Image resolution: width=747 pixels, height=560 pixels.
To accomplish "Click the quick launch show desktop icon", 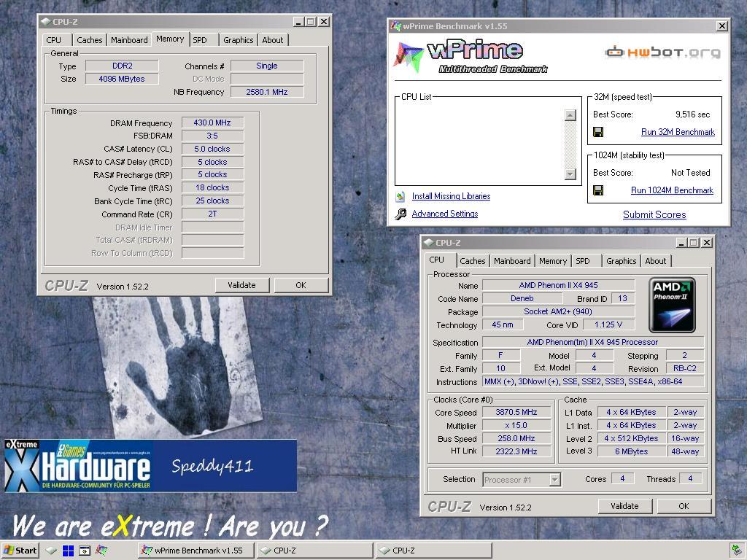I will [51, 551].
